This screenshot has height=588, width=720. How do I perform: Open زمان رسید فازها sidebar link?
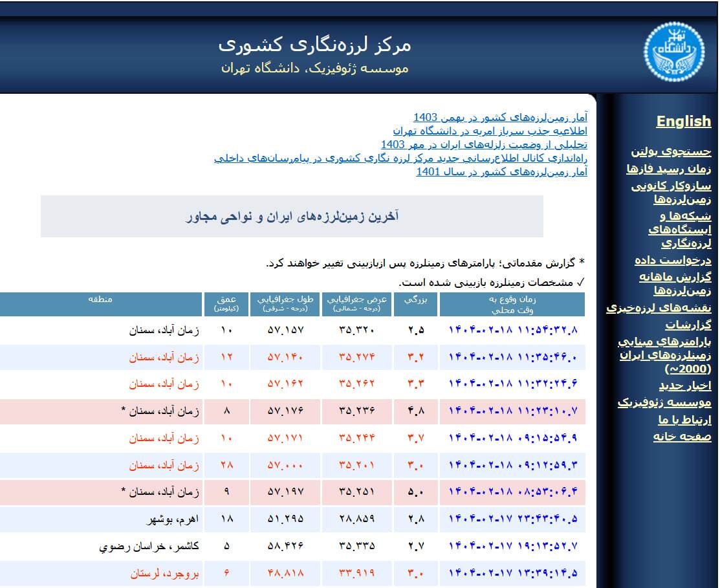click(x=669, y=168)
